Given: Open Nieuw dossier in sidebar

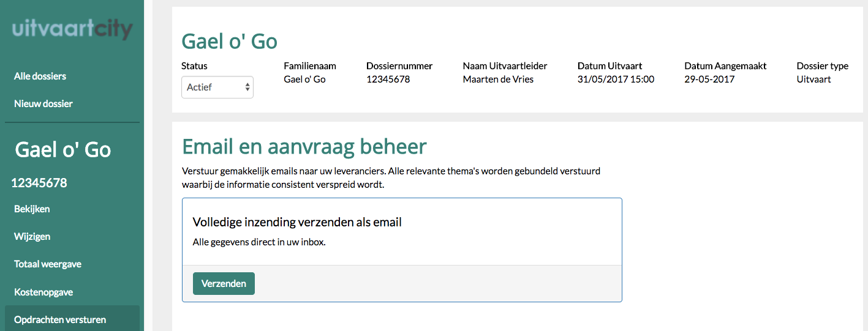Looking at the screenshot, I should tap(43, 103).
